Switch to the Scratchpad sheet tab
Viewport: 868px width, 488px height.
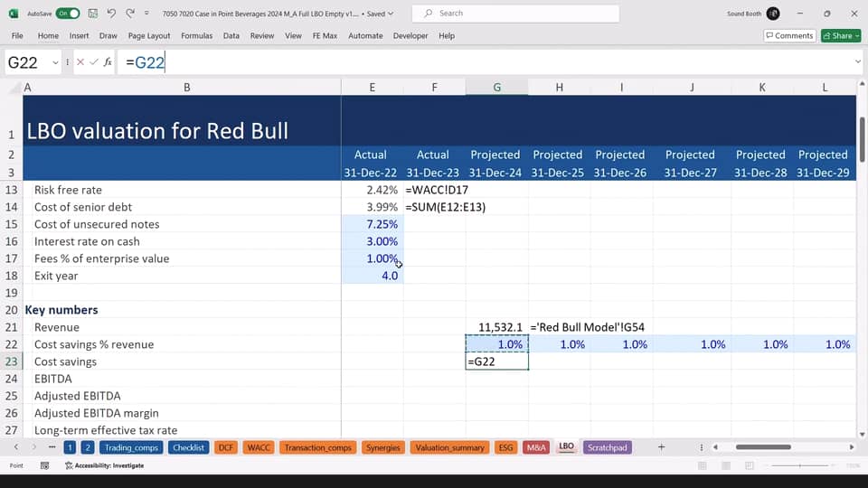(608, 447)
